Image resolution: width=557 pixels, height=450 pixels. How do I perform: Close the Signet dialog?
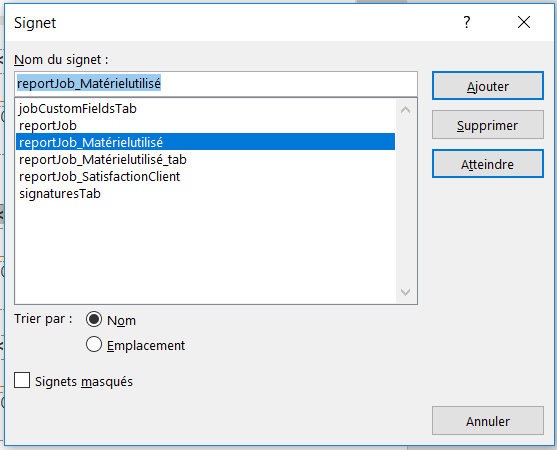click(x=524, y=22)
